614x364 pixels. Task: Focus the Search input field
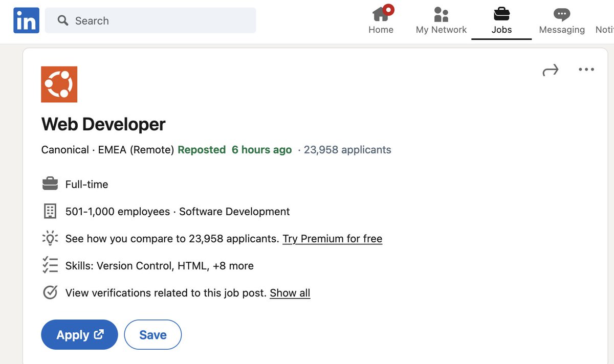click(150, 20)
